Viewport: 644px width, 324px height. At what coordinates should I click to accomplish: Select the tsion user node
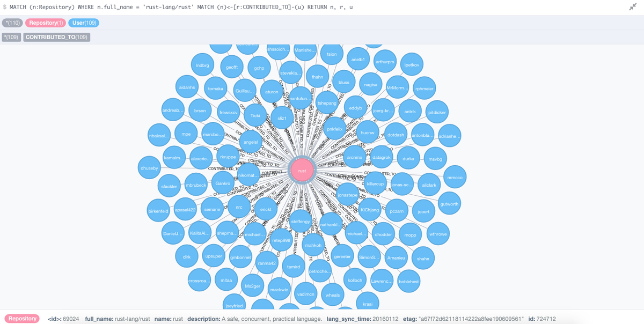pyautogui.click(x=332, y=54)
